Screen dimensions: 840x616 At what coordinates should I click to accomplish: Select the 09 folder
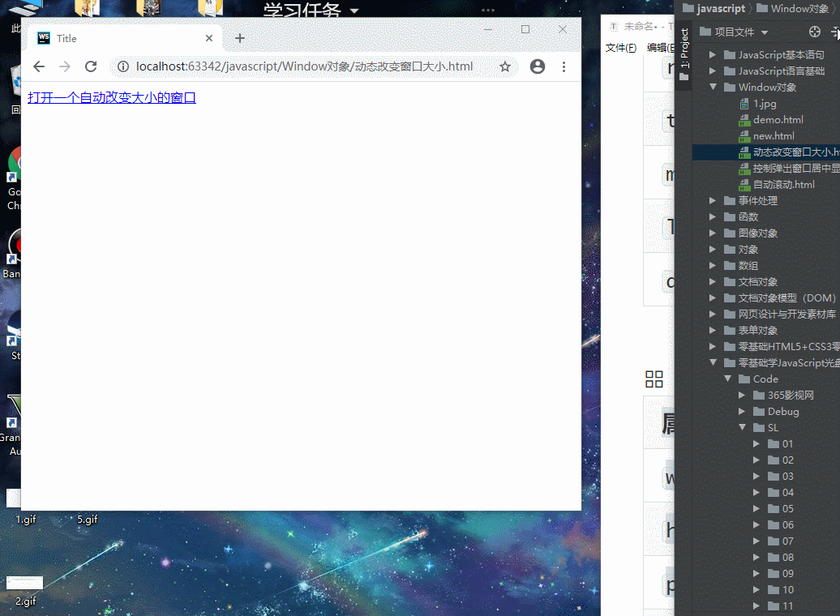[781, 573]
